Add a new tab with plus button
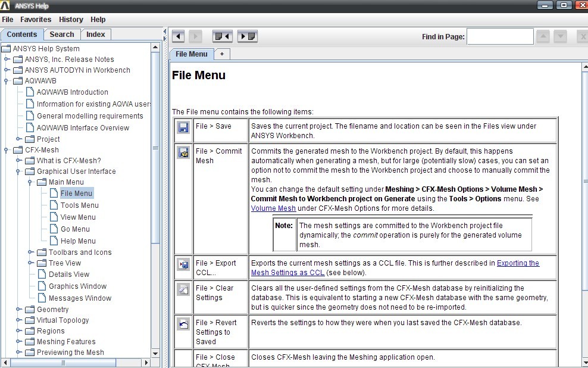The width and height of the screenshot is (588, 368). coord(222,54)
